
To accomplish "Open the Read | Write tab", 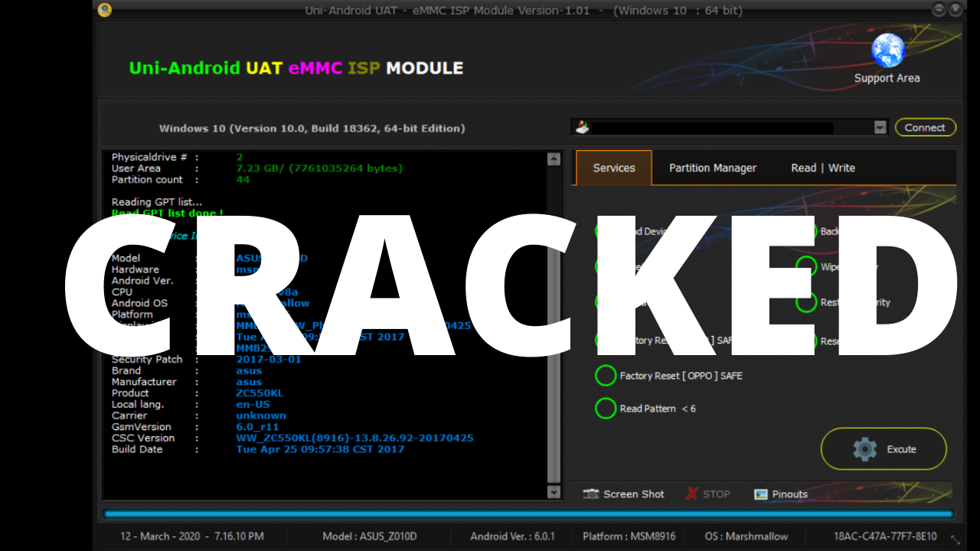I will (823, 168).
